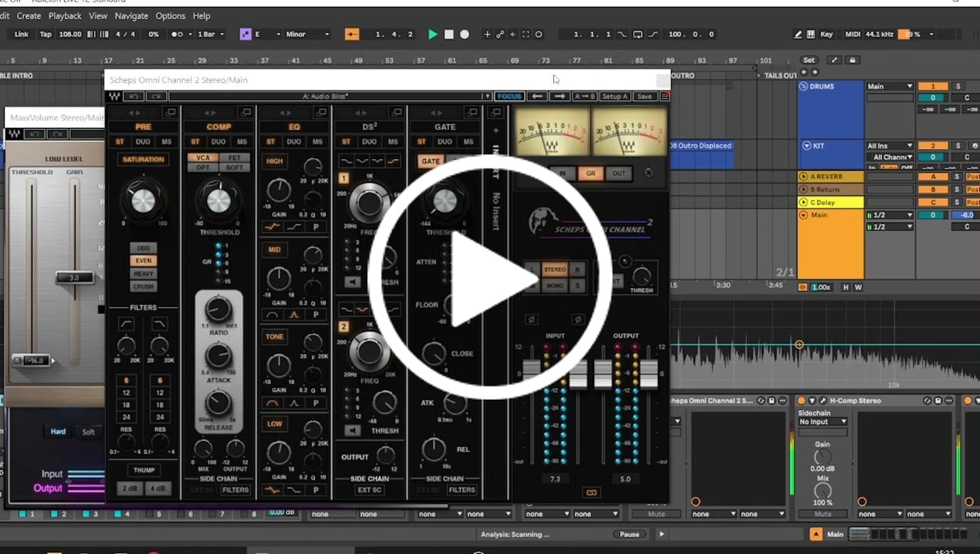Open the Help menu

coord(201,16)
